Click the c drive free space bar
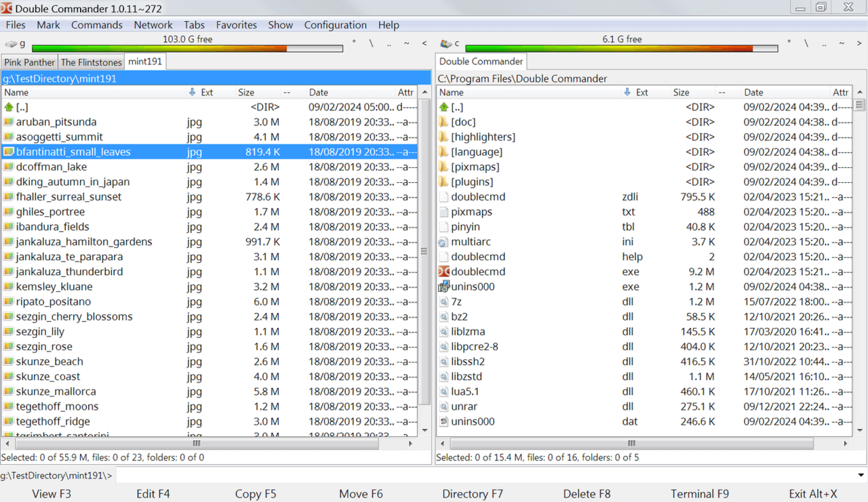Image resolution: width=868 pixels, height=502 pixels. [x=622, y=48]
